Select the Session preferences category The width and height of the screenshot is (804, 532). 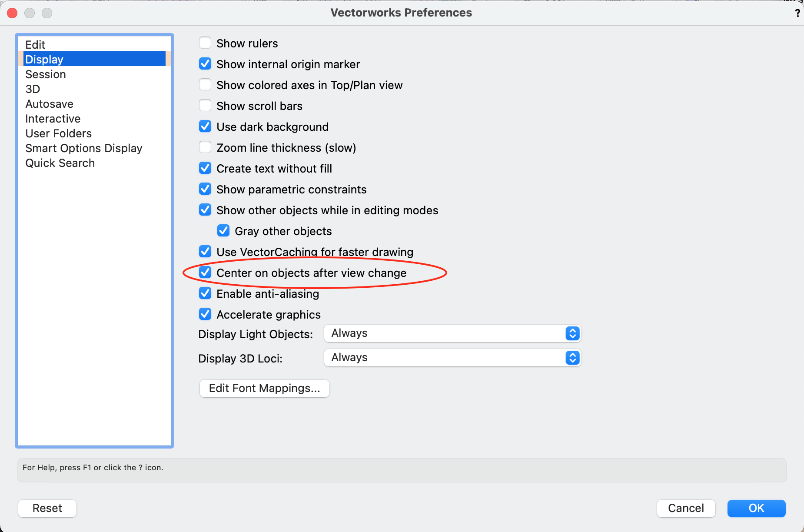coord(46,74)
